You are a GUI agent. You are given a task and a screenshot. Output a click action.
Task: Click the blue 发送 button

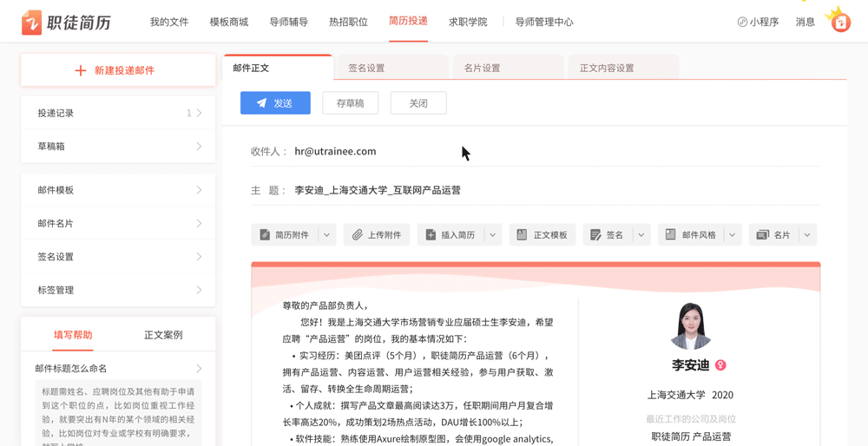pyautogui.click(x=275, y=103)
